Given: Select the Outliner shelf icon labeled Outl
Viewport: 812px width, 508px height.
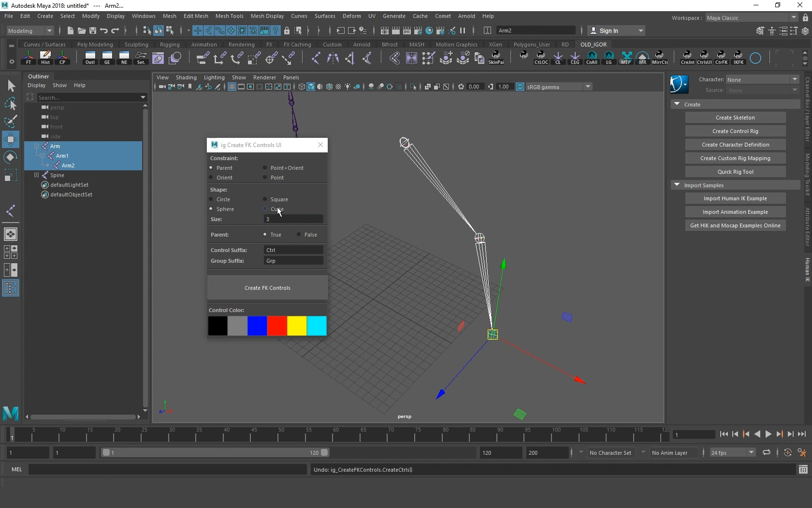Looking at the screenshot, I should click(90, 58).
